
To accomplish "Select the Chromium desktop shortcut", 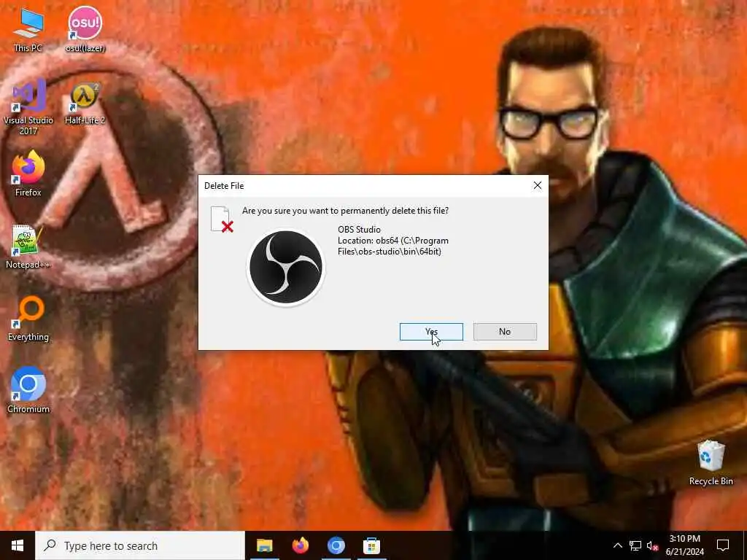I will click(28, 390).
